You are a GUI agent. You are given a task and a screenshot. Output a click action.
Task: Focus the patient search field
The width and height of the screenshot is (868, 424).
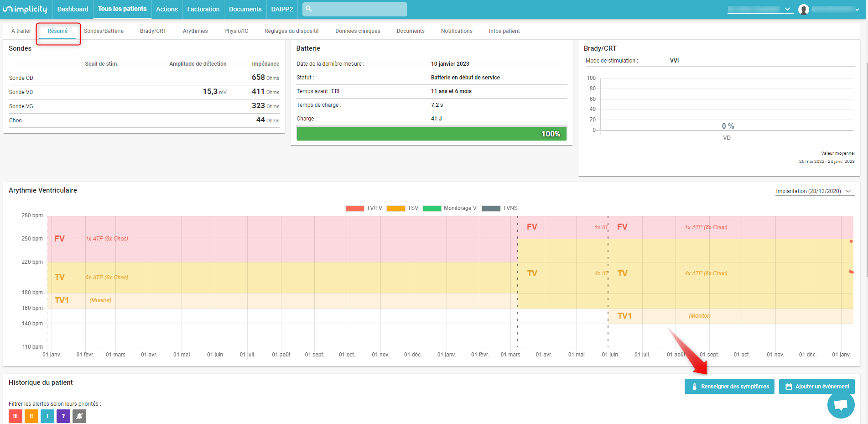point(355,9)
